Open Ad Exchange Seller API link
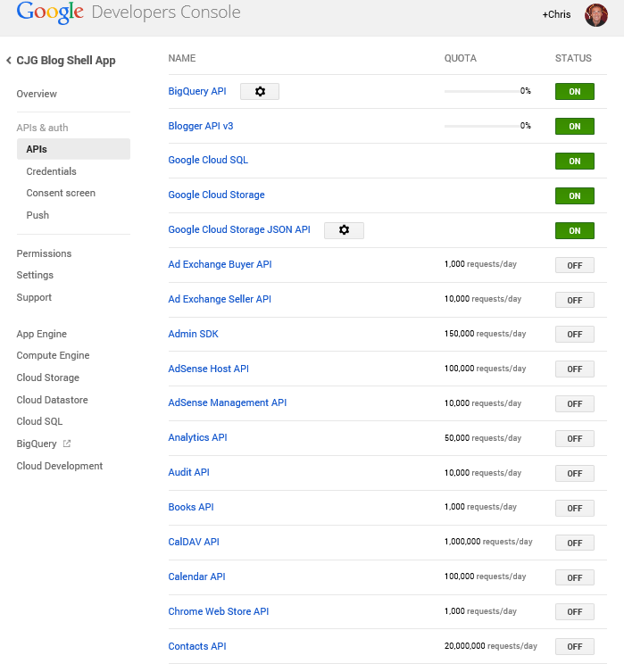Viewport: 624px width, 672px height. click(220, 299)
